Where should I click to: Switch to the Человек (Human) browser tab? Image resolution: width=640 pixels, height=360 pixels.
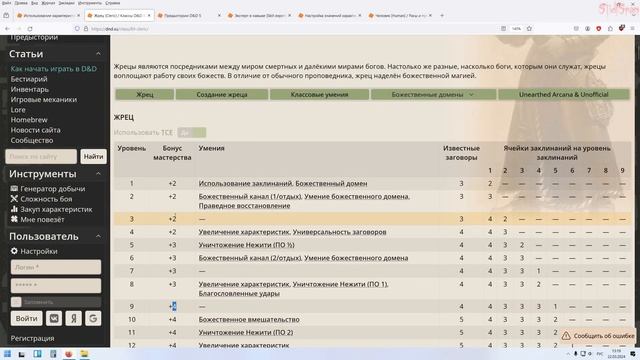(x=401, y=16)
